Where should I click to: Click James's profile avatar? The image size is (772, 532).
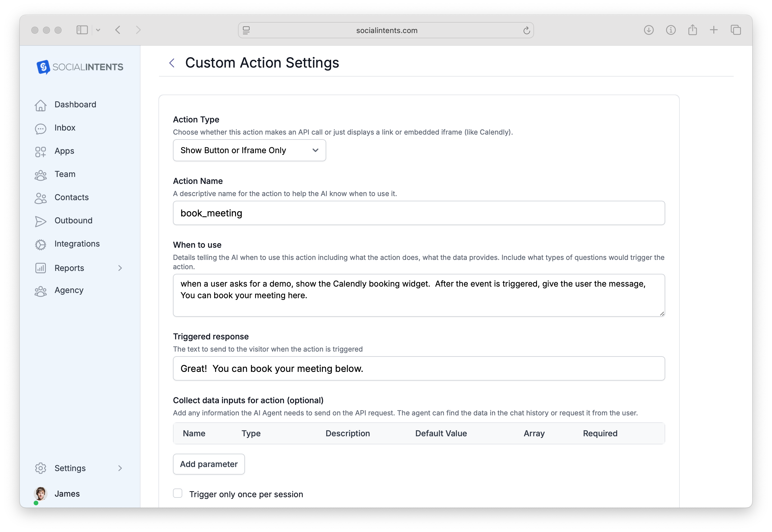[40, 494]
